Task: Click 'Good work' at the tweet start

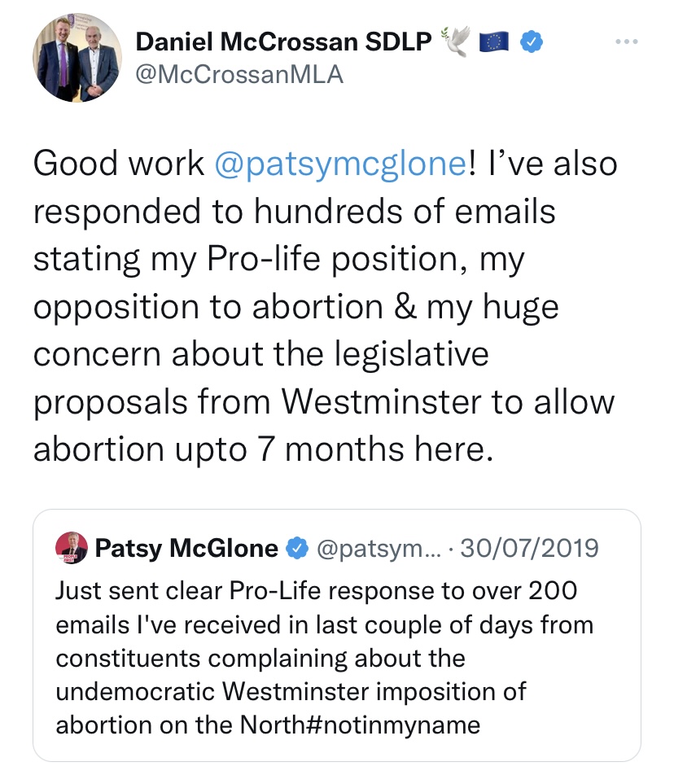Action: coord(119,164)
